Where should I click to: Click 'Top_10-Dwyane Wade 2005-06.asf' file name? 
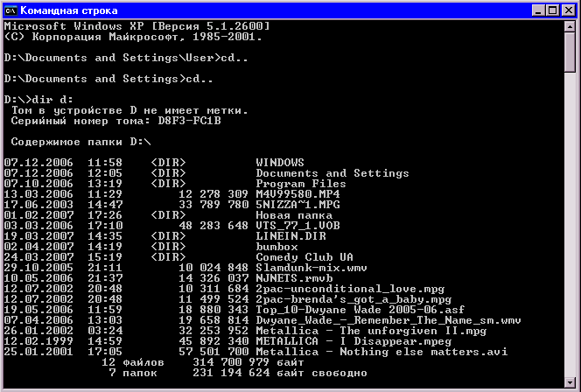click(x=360, y=310)
